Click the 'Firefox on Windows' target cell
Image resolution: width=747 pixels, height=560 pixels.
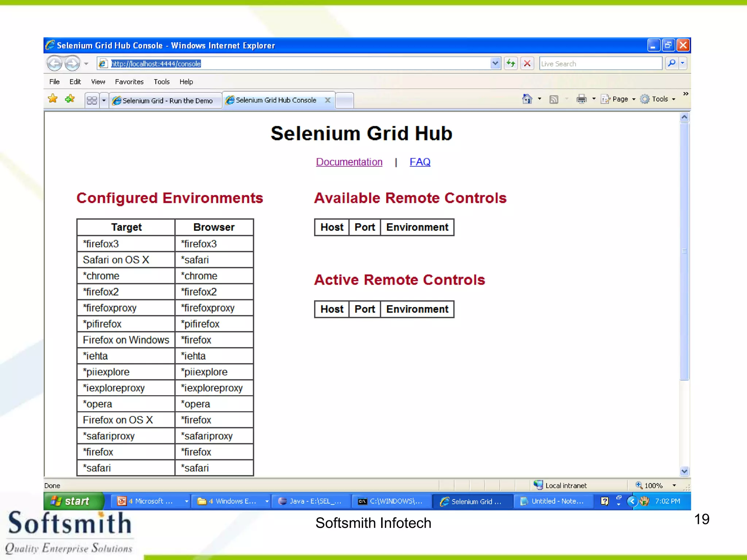(126, 340)
